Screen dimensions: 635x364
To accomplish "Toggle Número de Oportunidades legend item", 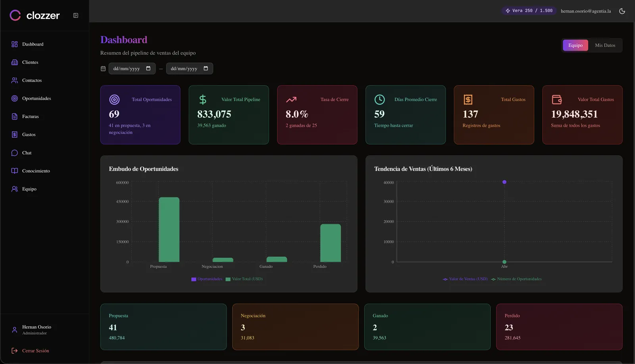I will [516, 279].
